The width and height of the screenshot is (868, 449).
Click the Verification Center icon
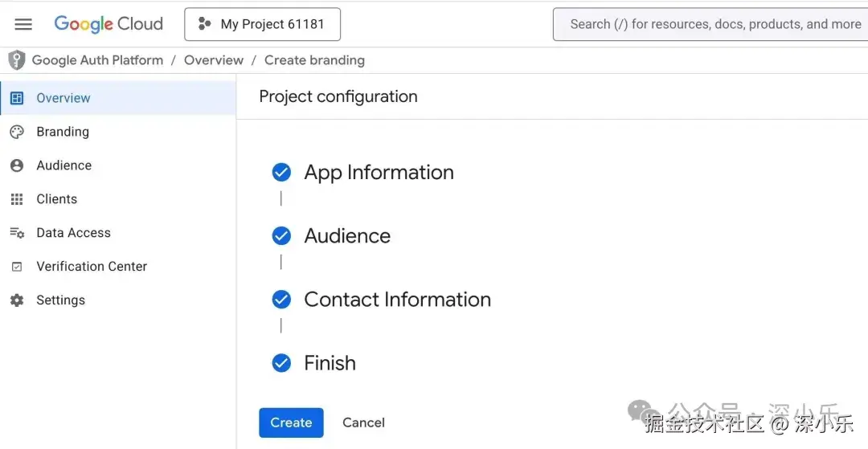click(x=17, y=267)
